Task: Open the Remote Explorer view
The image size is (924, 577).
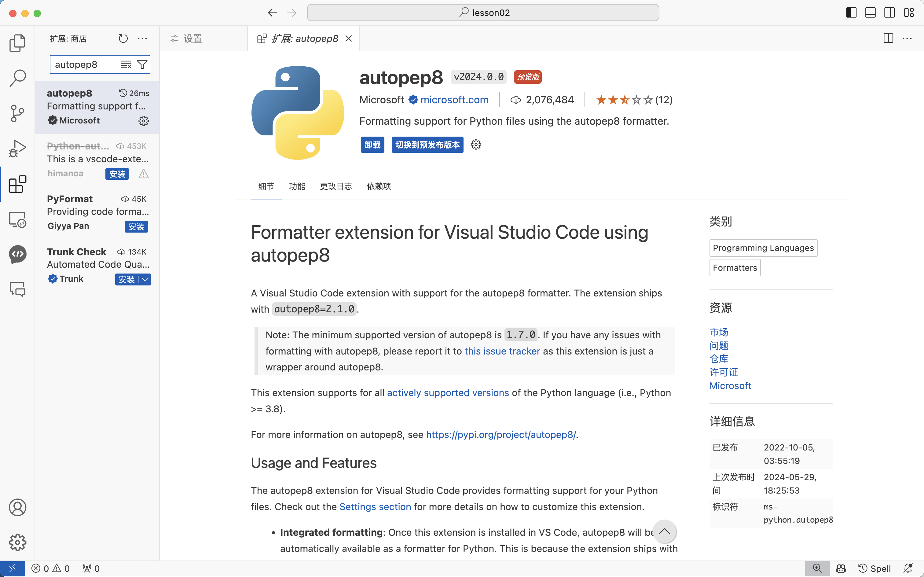Action: coord(17,219)
